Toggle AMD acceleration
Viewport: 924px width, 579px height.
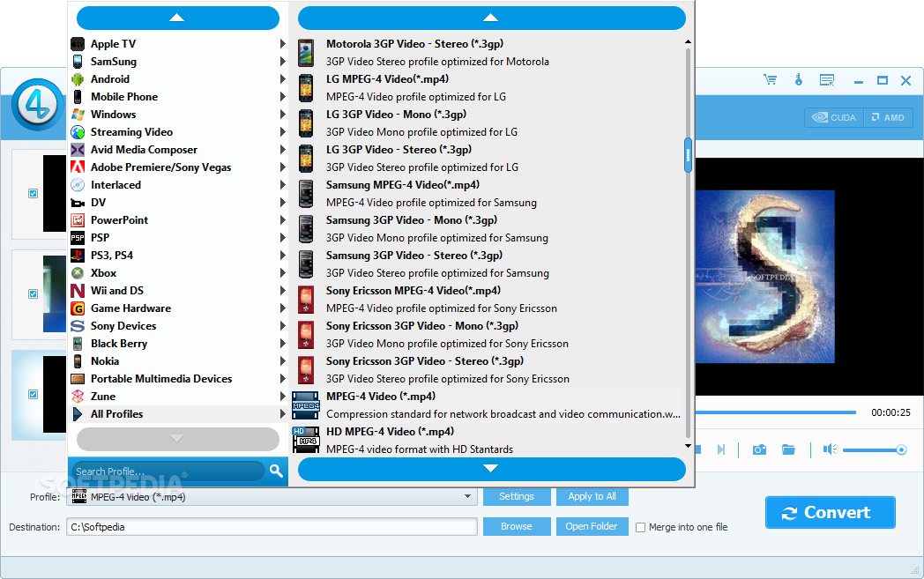(888, 117)
